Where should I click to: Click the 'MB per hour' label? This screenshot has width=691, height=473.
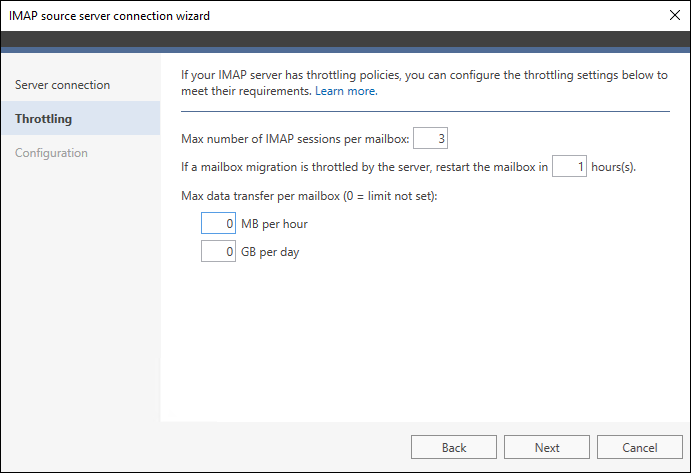[274, 224]
